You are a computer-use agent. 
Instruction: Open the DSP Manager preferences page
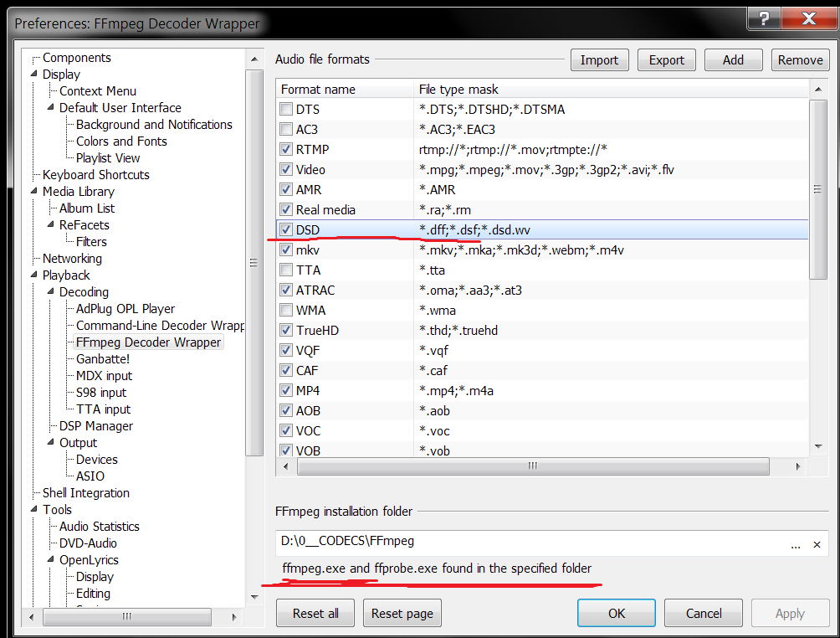coord(95,426)
